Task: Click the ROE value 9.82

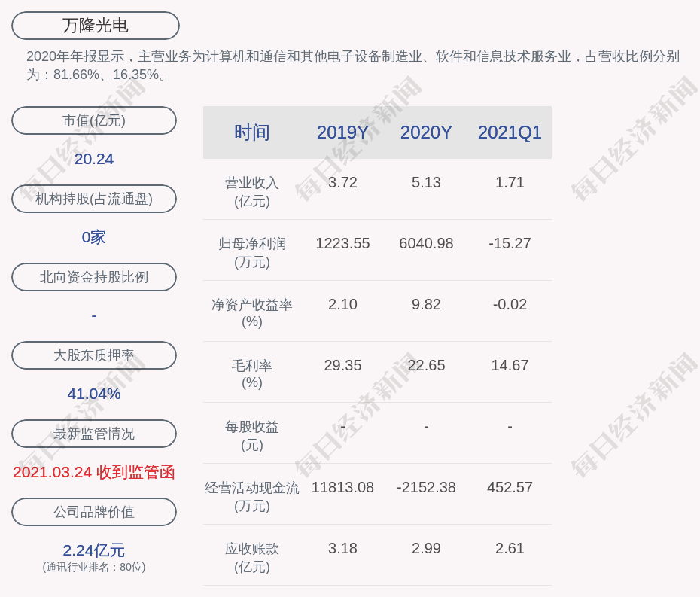Action: (426, 305)
